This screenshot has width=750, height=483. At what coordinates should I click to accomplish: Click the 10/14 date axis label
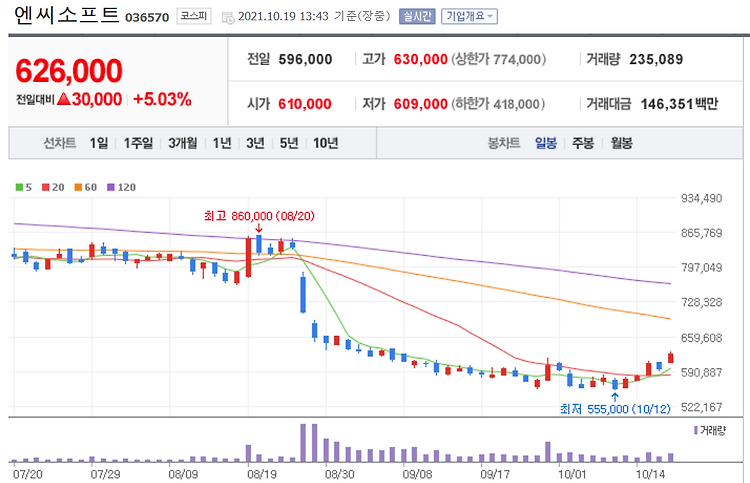tap(651, 474)
